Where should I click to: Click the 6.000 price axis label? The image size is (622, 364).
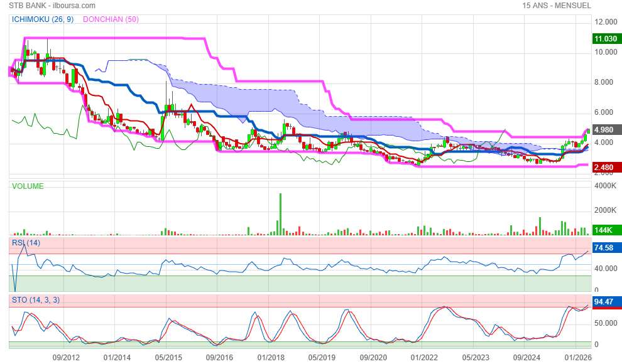tap(604, 112)
